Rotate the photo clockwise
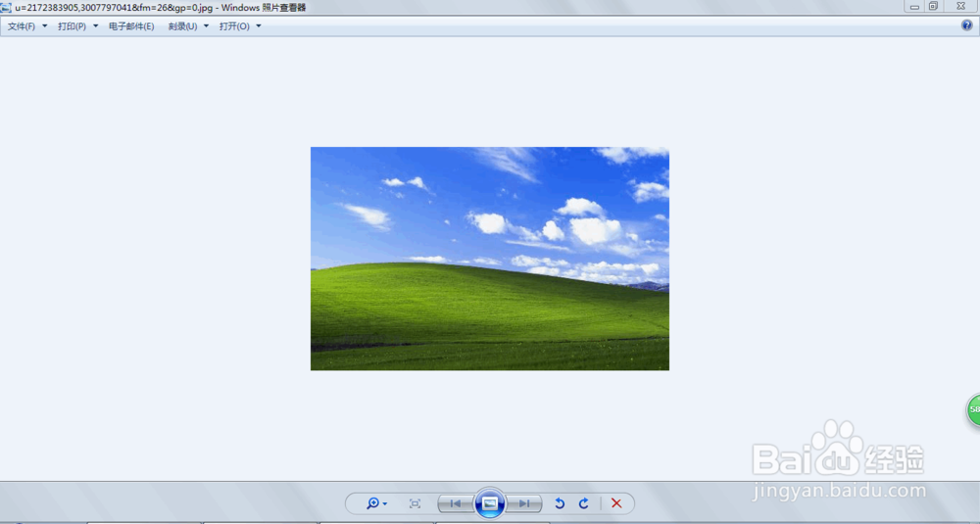 tap(583, 503)
